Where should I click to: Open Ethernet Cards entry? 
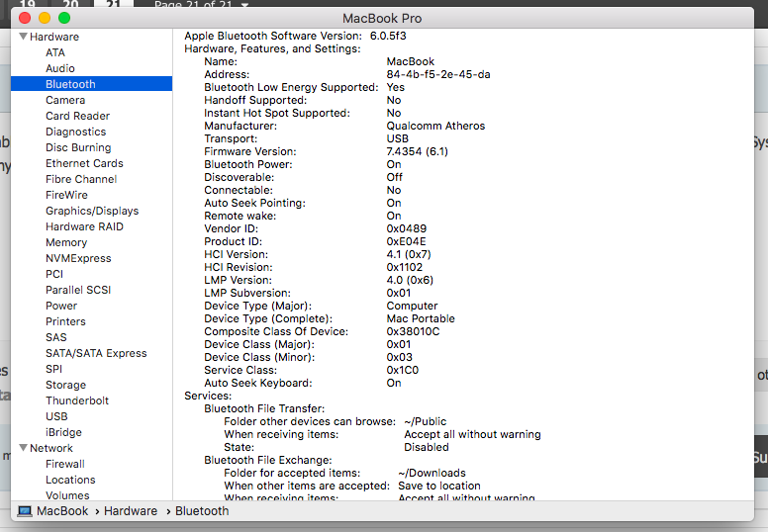[x=84, y=163]
